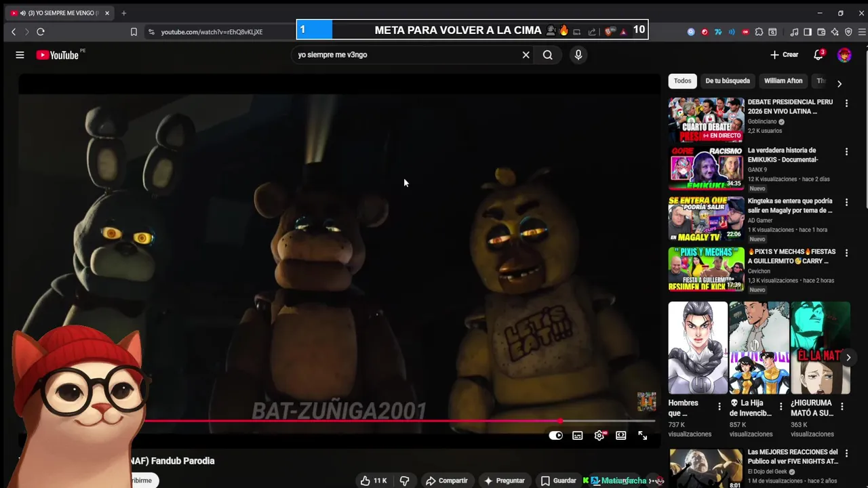This screenshot has width=868, height=488.
Task: Bookmark this page icon
Action: point(134,32)
